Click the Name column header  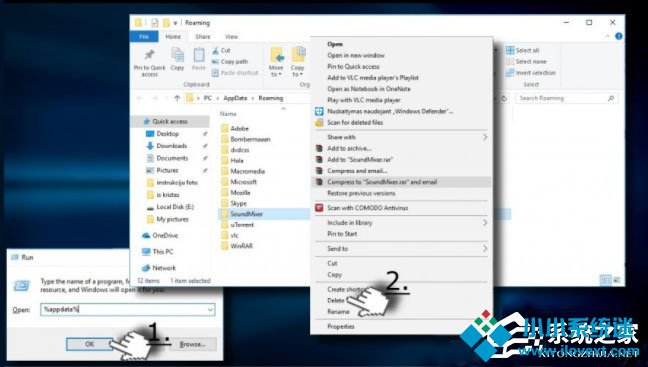(x=228, y=114)
